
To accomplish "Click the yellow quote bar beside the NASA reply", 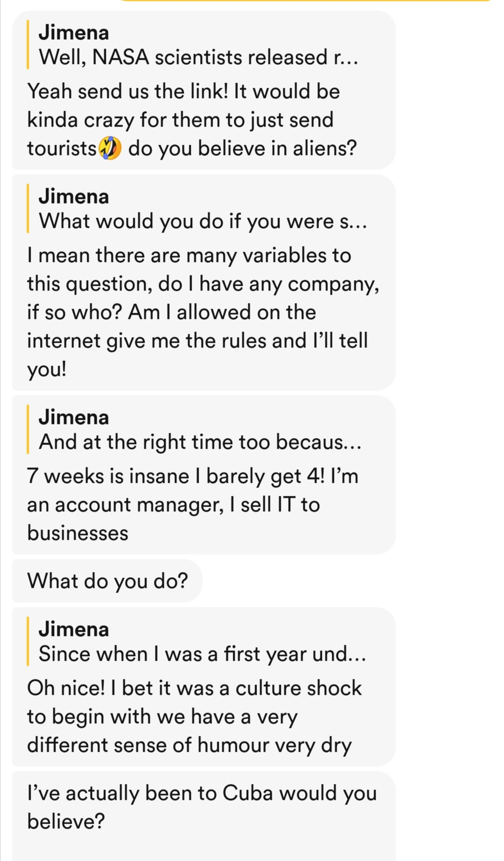I will pos(28,45).
